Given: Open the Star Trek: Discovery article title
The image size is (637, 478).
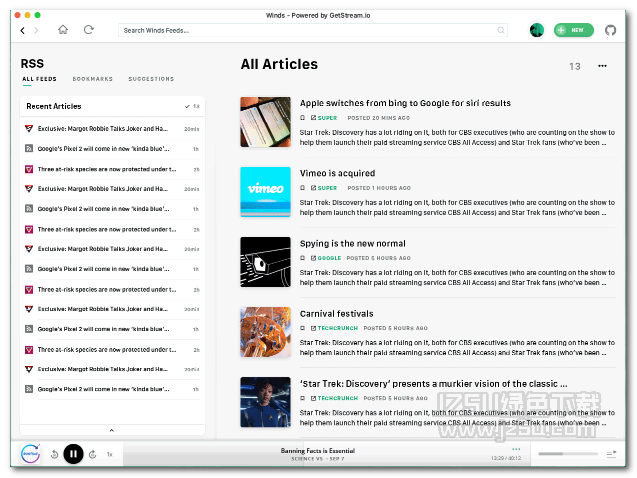Looking at the screenshot, I should pyautogui.click(x=433, y=384).
